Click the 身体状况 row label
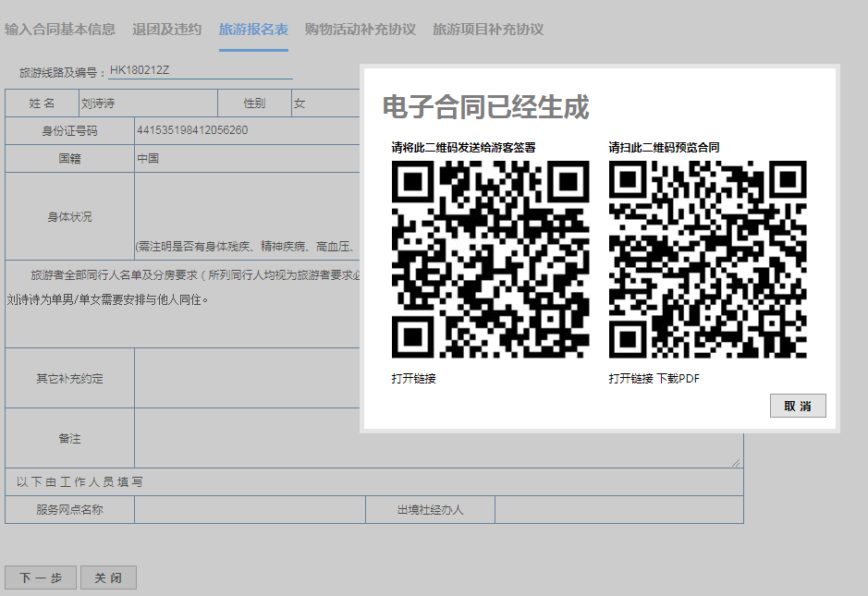 (69, 216)
